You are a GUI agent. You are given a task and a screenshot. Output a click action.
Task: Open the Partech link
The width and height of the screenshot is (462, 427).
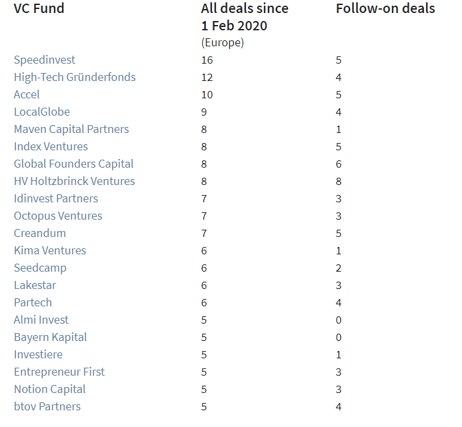[33, 303]
